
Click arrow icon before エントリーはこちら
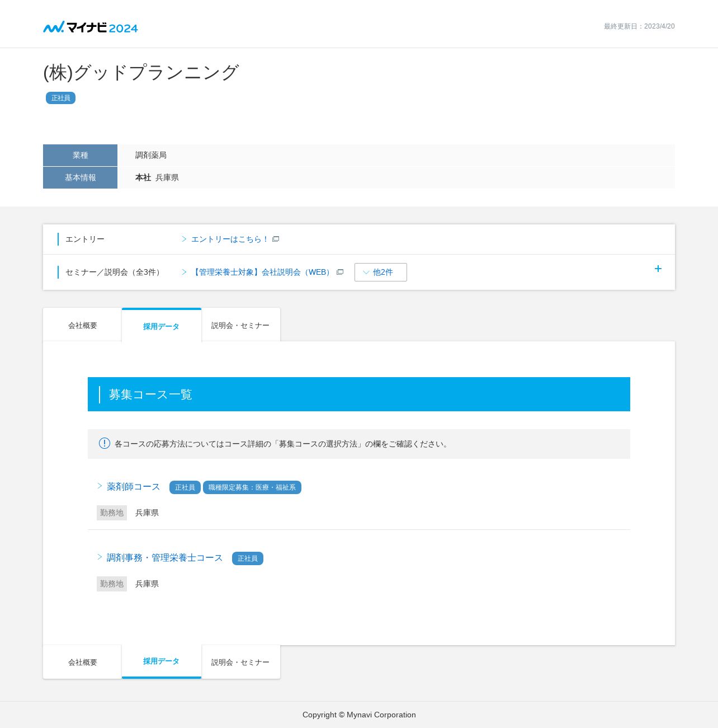[x=184, y=239]
